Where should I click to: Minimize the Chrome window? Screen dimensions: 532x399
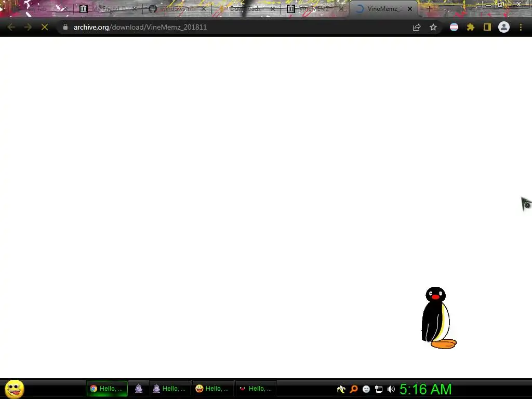[x=488, y=5]
